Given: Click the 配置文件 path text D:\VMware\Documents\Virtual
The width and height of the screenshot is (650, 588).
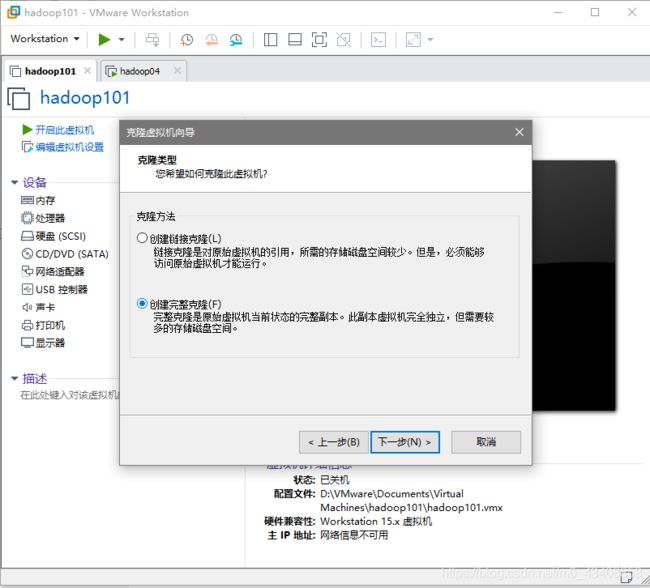Looking at the screenshot, I should 392,494.
